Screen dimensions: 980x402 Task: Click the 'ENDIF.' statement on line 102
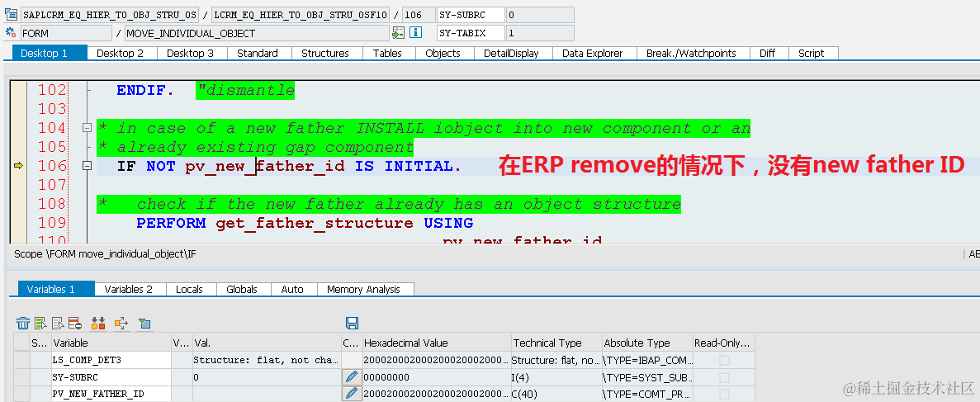coord(145,91)
